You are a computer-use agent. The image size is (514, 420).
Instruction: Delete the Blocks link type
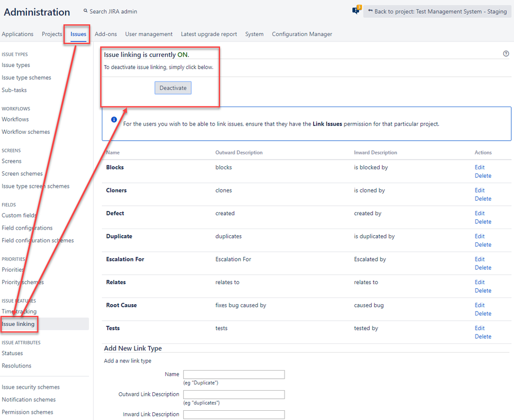click(x=483, y=176)
